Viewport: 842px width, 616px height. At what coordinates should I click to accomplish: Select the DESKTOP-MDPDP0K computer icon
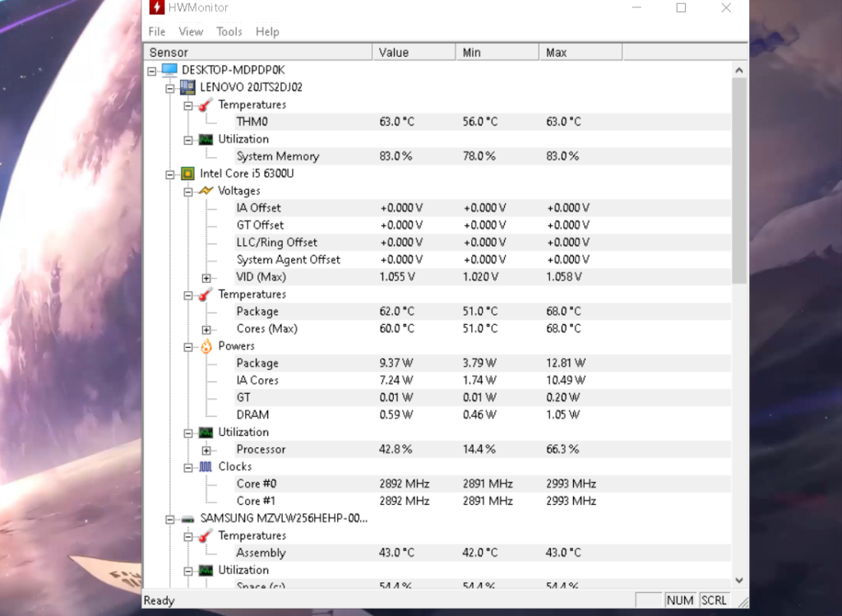(169, 70)
